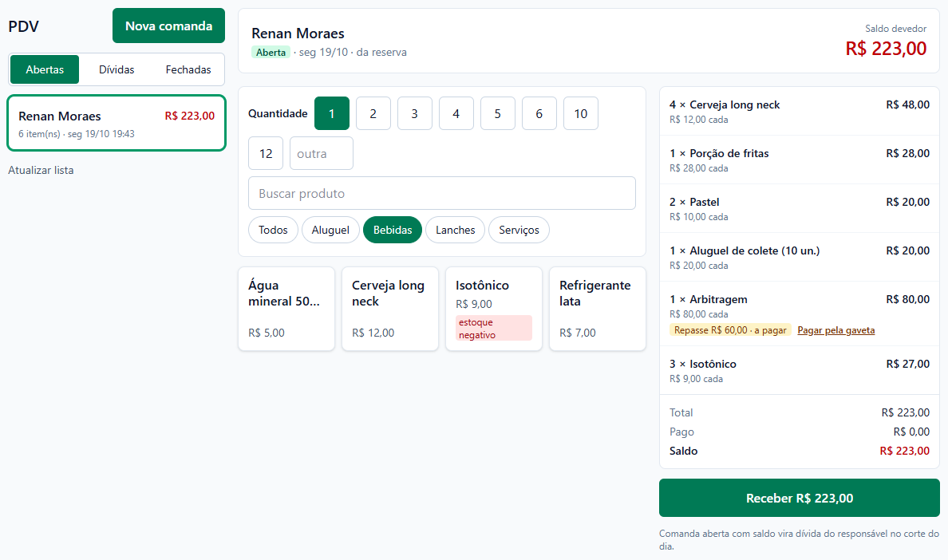Screen dimensions: 948x560
Task: Choose quantity 6
Action: 539,113
